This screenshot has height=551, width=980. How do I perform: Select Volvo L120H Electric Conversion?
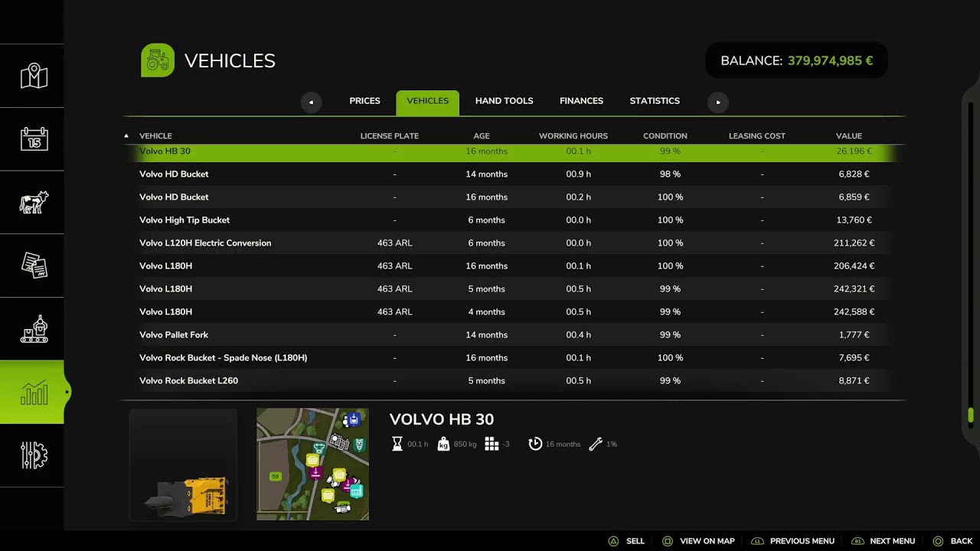point(514,243)
